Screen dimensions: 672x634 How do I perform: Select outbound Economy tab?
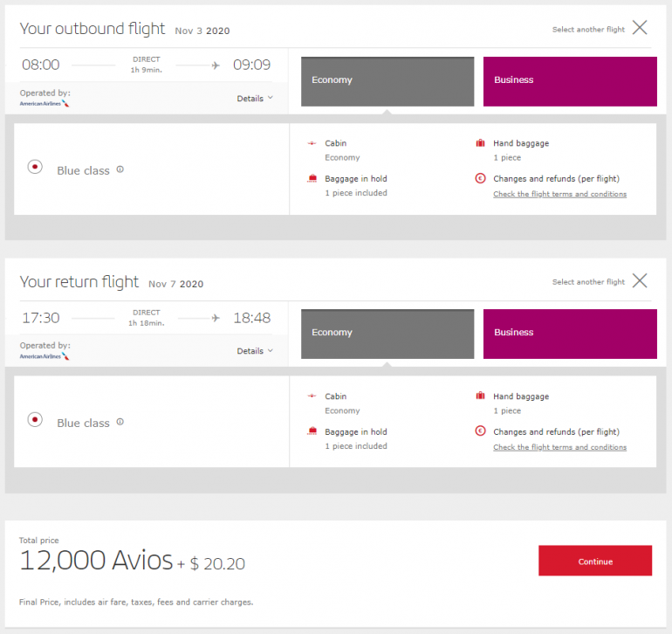tap(387, 81)
